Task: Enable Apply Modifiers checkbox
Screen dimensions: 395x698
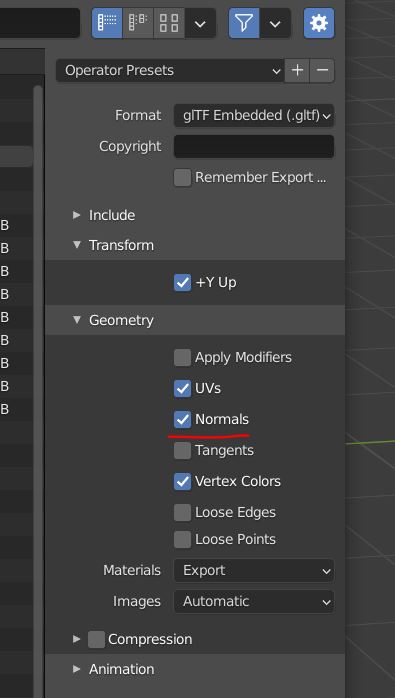Action: [x=182, y=357]
